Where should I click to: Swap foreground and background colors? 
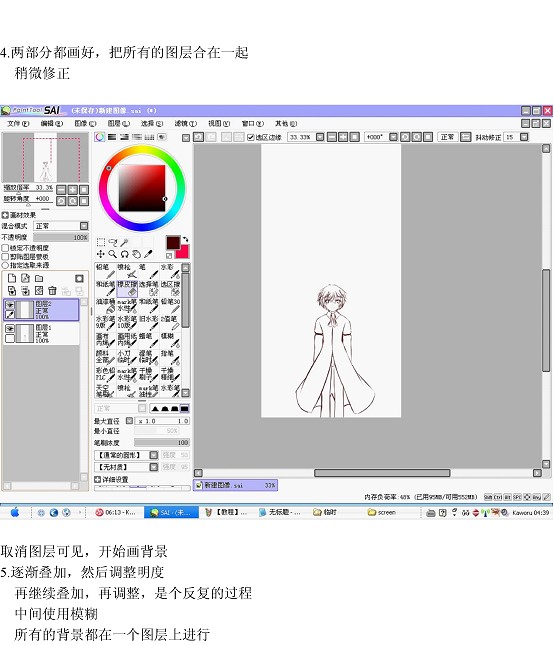click(x=185, y=239)
